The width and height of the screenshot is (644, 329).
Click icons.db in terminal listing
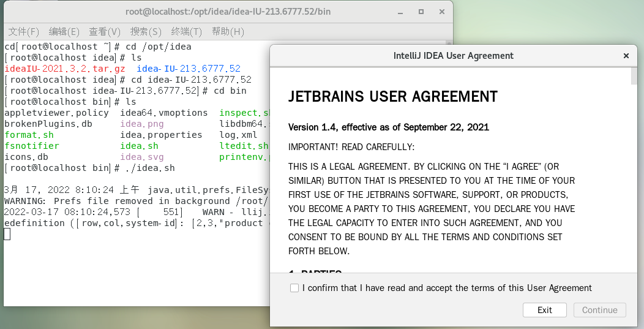(26, 157)
